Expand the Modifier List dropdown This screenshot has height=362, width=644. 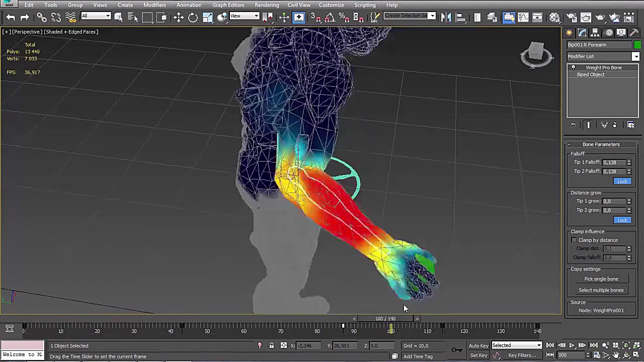pos(636,57)
